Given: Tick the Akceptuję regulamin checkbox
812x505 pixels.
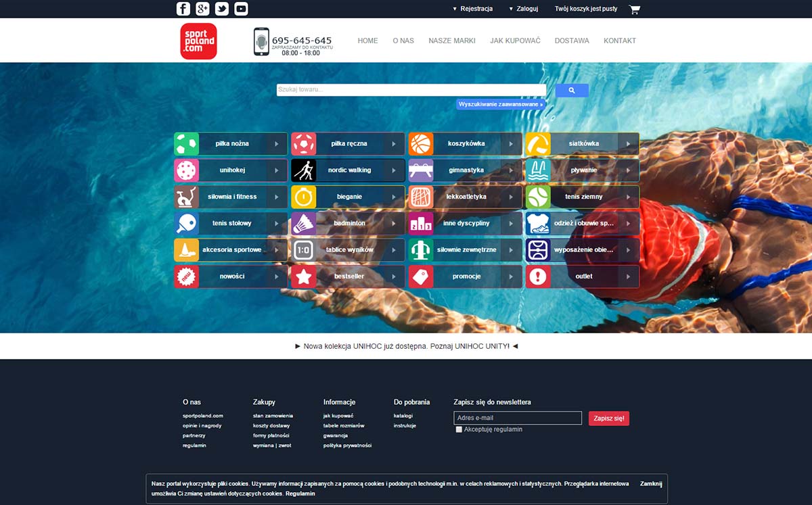Looking at the screenshot, I should [x=459, y=429].
